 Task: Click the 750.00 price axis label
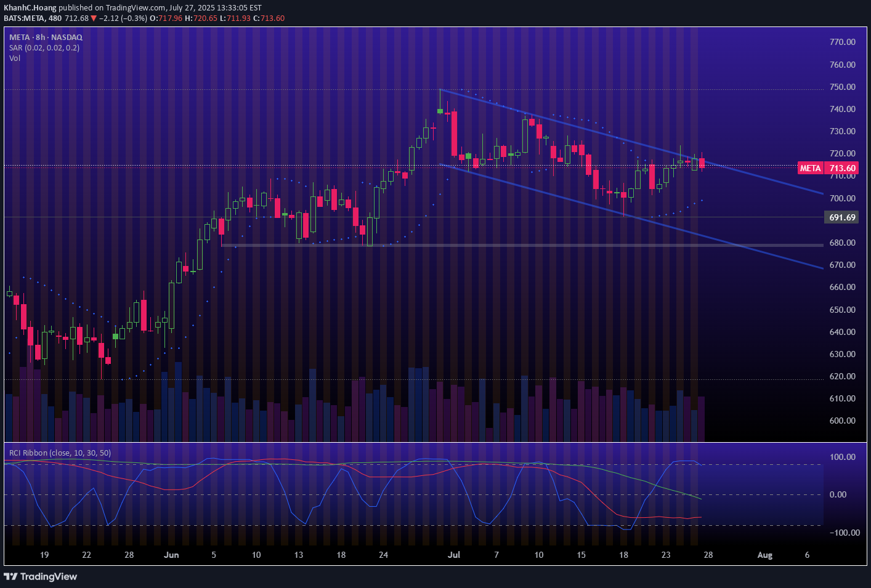pos(842,87)
